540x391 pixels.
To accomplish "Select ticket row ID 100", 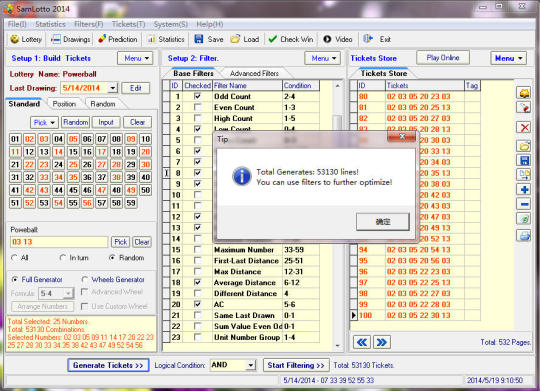I will point(415,315).
